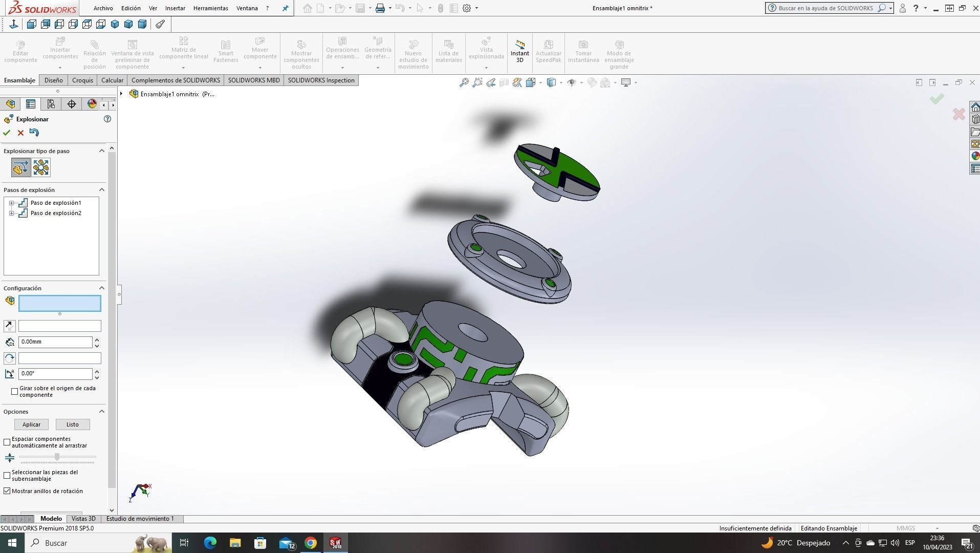Screen dimensions: 980x553
Task: Open the Explosionar help question mark
Action: 107,119
